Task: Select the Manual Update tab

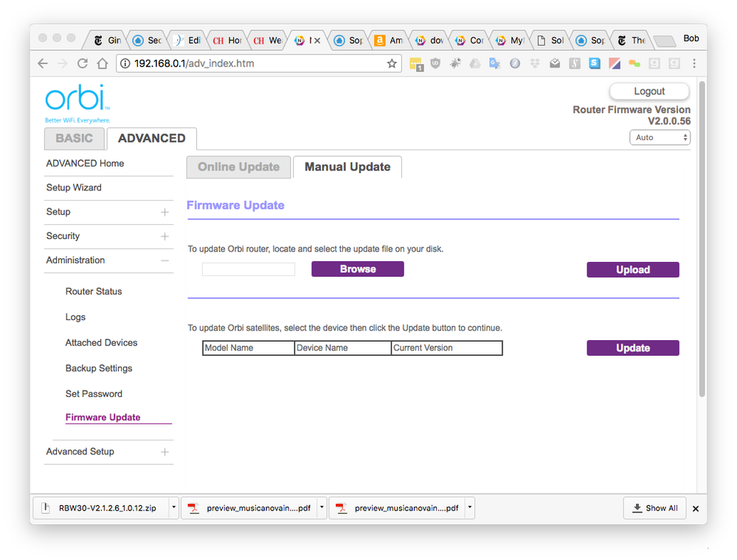Action: 347,167
